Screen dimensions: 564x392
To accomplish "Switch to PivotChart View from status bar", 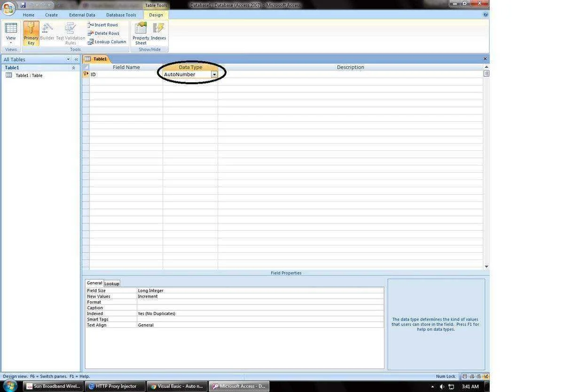I will pos(479,376).
